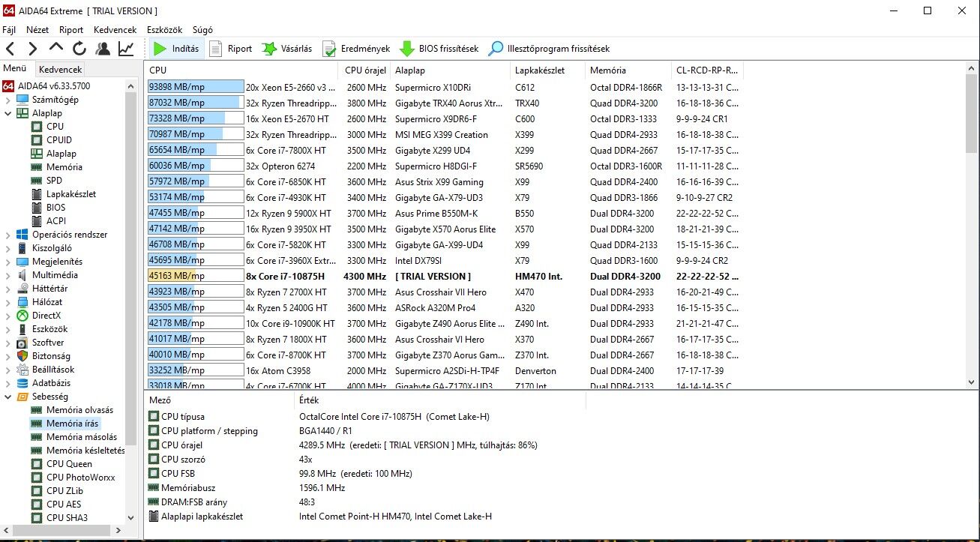Sort by Lapkakészlet column header
This screenshot has height=542, width=980.
click(x=548, y=70)
